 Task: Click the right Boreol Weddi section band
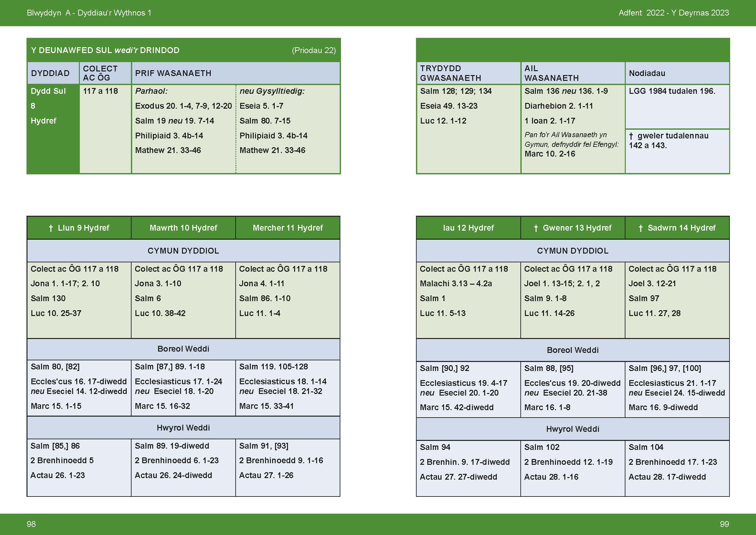(573, 350)
